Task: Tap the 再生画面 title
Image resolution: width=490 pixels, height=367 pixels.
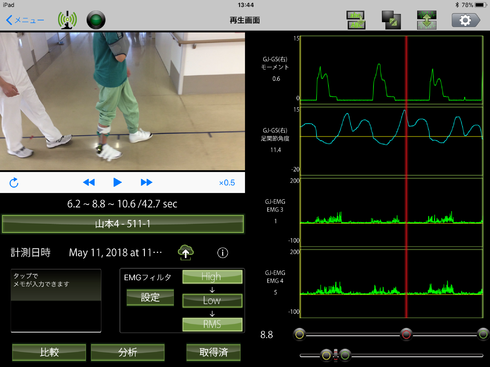Action: pos(245,20)
